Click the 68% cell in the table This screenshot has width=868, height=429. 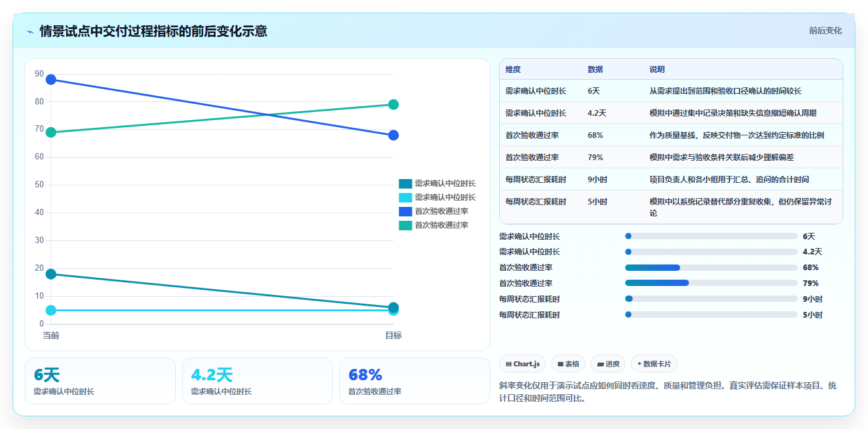[x=595, y=135]
